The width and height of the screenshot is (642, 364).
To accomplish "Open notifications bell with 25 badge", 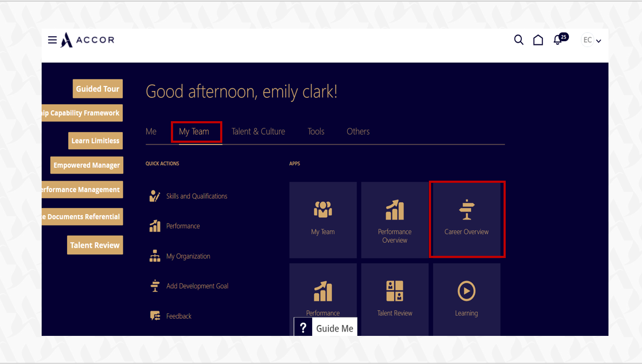I will tap(560, 39).
